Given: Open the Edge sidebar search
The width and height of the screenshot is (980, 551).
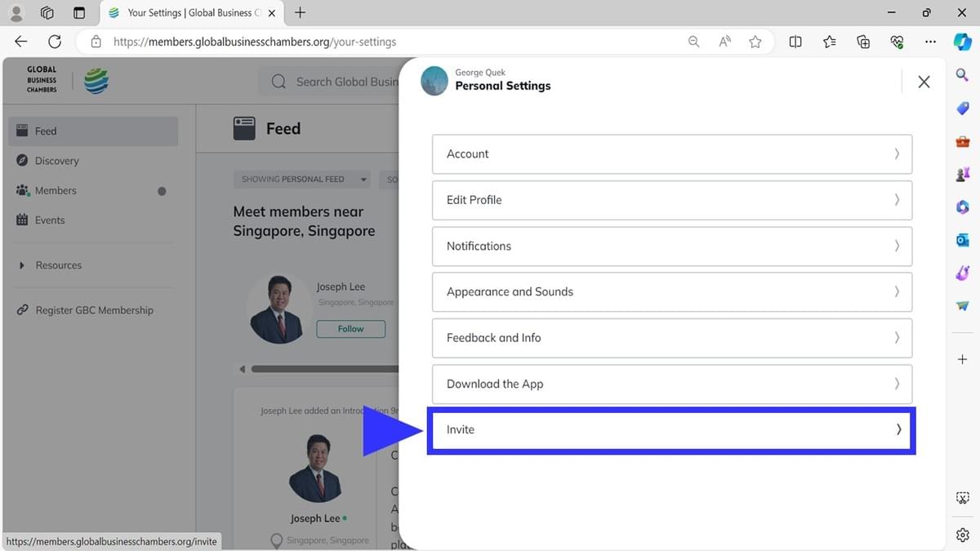Looking at the screenshot, I should 962,75.
